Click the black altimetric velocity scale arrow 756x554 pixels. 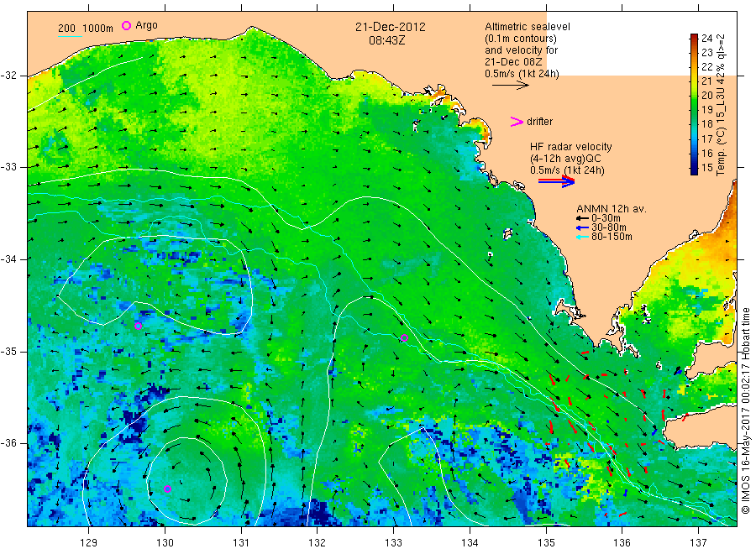click(x=510, y=86)
